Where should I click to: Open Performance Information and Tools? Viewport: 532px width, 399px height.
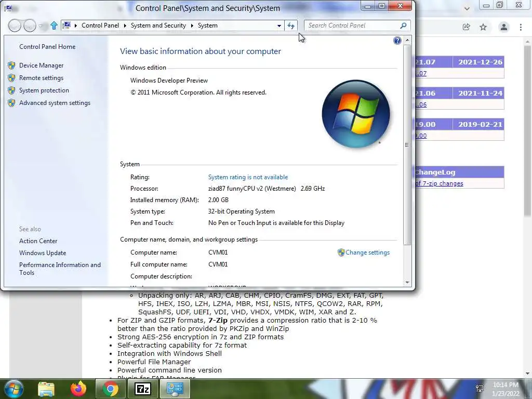60,269
